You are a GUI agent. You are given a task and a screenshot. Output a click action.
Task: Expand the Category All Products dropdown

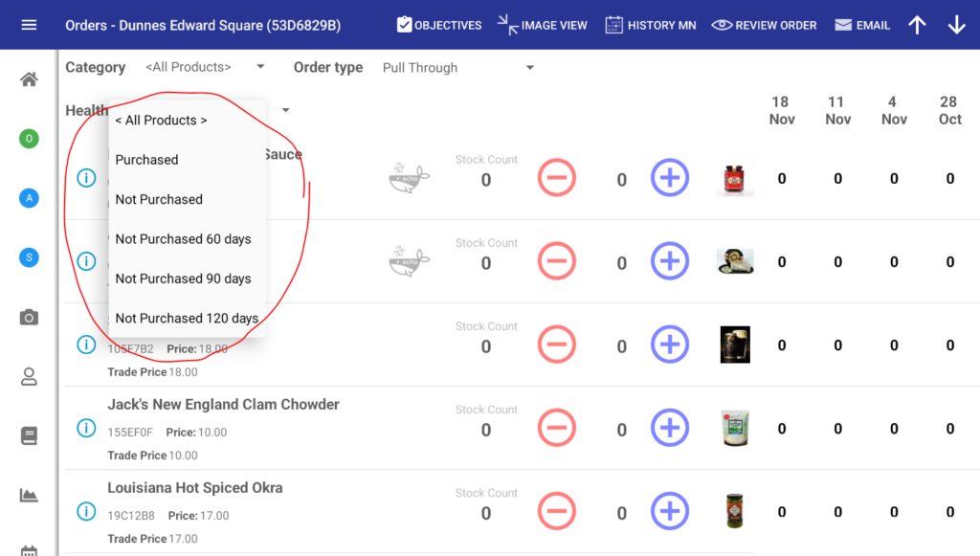click(205, 68)
